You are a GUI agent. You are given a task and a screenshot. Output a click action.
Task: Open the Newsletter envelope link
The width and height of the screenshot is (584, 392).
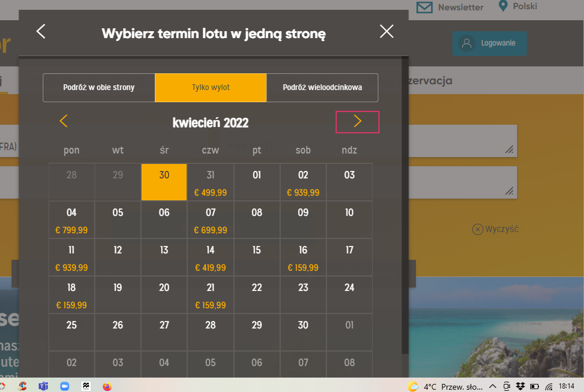450,7
